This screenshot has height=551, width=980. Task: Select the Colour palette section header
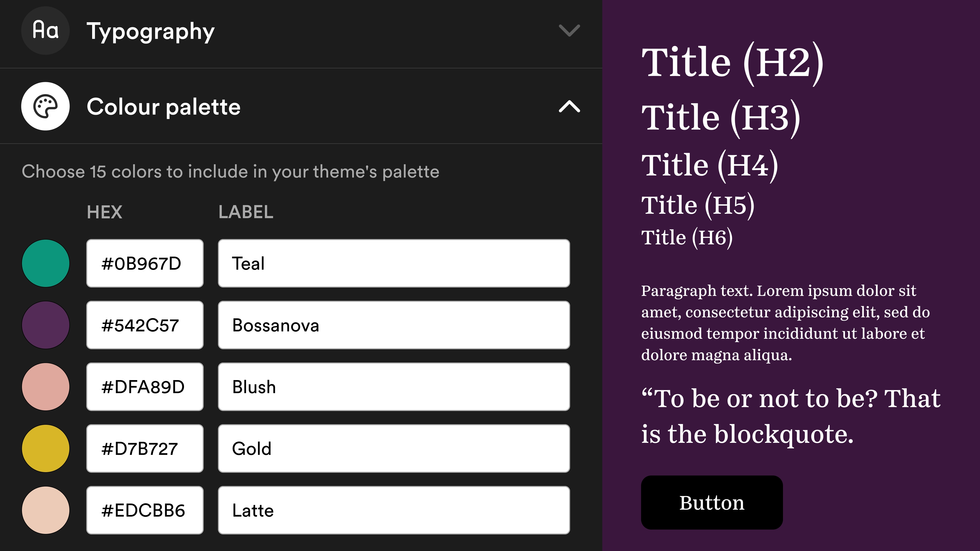coord(164,107)
